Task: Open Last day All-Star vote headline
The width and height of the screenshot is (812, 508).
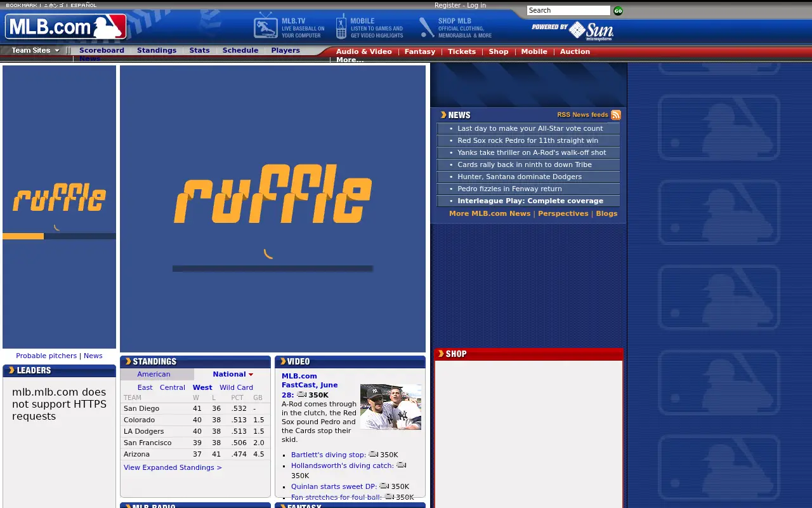Action: (x=530, y=128)
